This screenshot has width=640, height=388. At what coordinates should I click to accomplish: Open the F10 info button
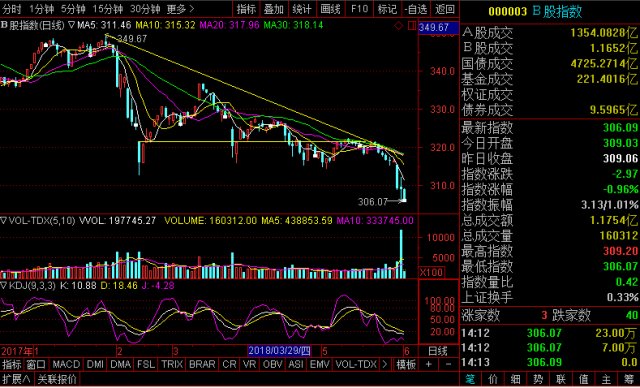click(359, 9)
